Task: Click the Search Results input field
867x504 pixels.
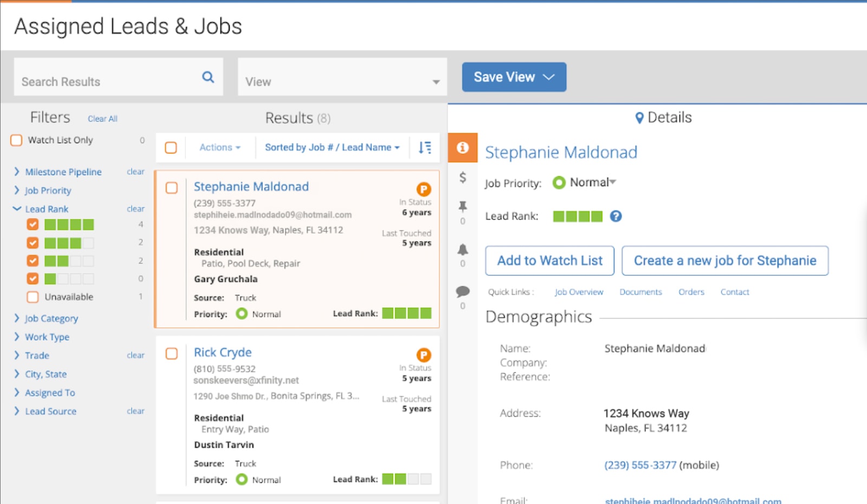Action: [98, 81]
